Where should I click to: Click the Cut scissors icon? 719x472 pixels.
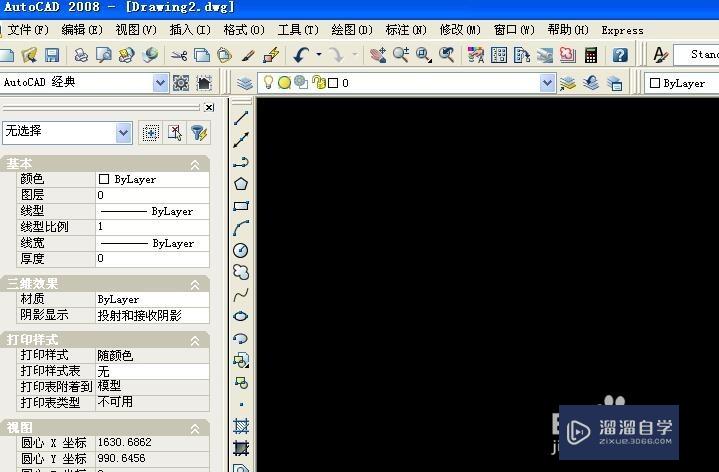[x=179, y=55]
